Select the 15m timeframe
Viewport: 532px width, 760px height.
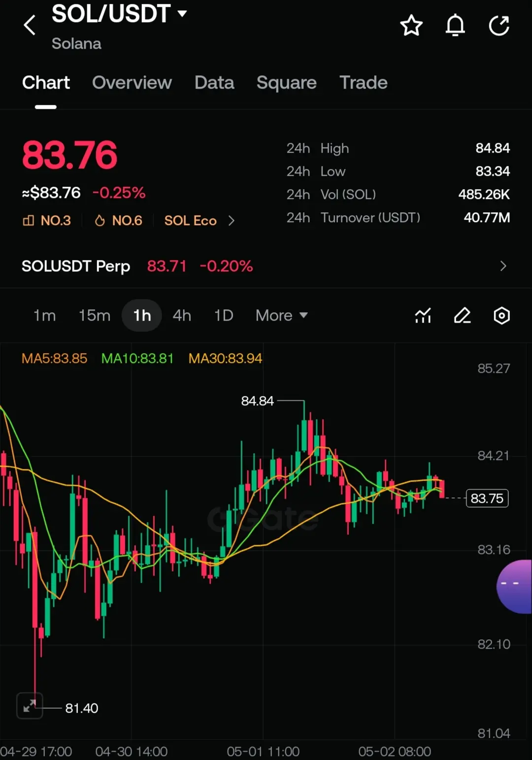[95, 315]
